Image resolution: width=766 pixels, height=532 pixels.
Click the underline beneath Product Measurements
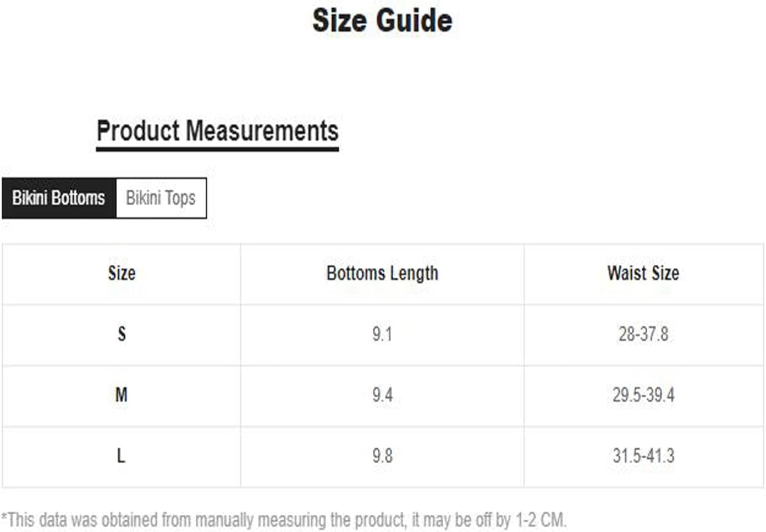point(217,149)
